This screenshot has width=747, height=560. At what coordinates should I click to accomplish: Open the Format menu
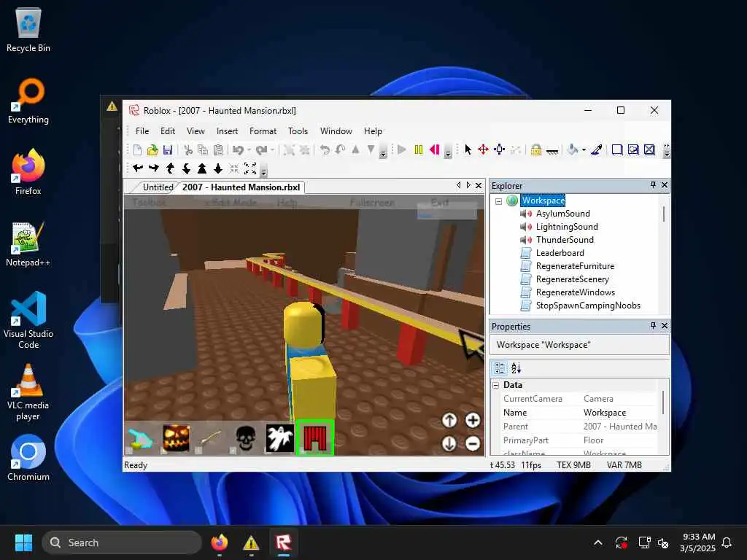click(x=263, y=131)
